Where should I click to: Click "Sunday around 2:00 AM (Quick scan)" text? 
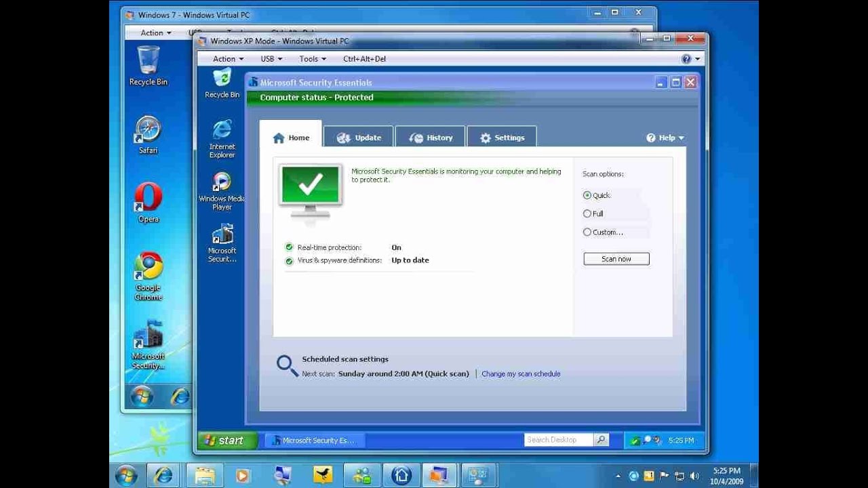point(403,373)
